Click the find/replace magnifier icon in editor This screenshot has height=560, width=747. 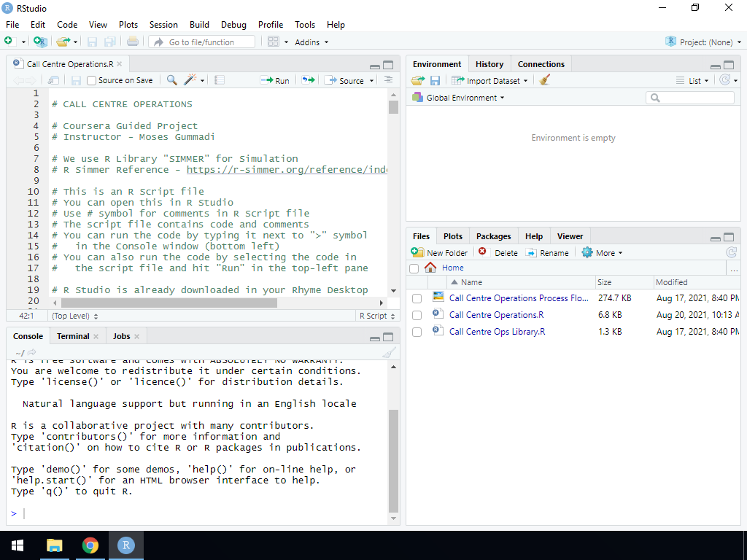pos(171,80)
